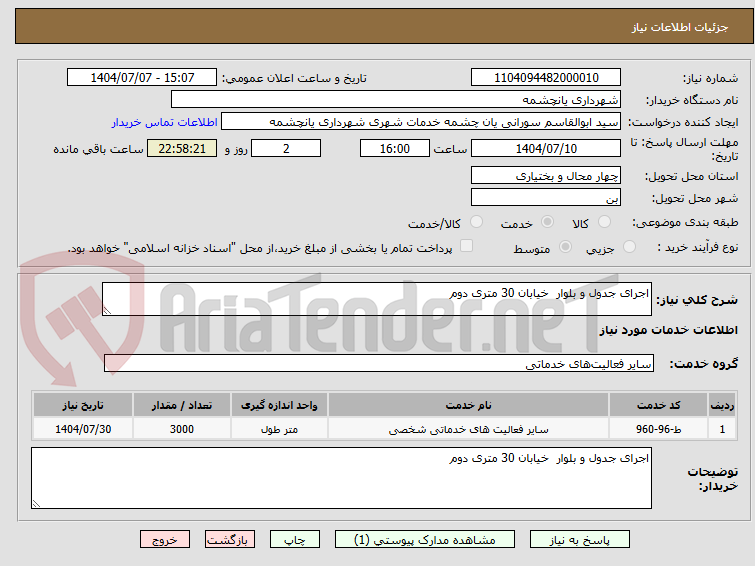The height and width of the screenshot is (566, 755).
Task: Select the جزیی purchase type radio
Action: [x=629, y=247]
